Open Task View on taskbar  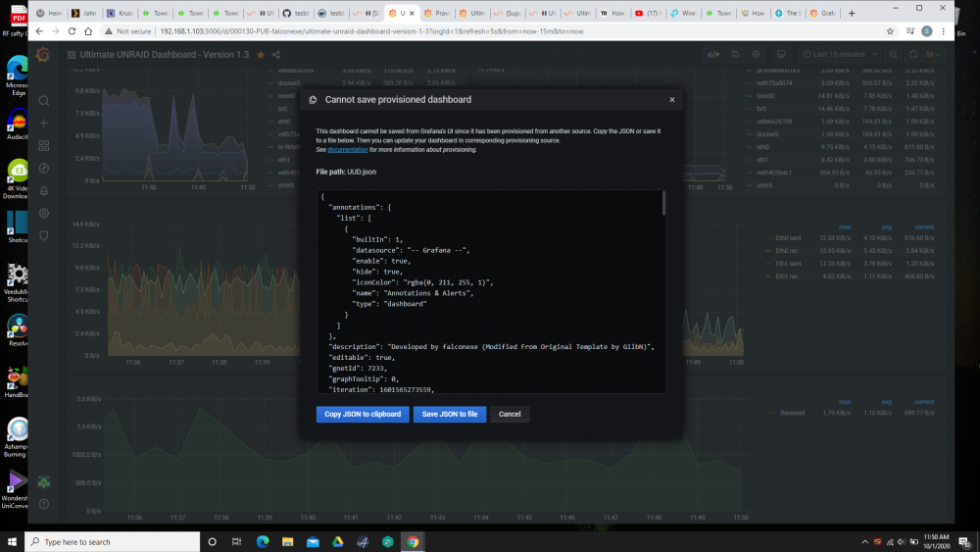click(x=236, y=542)
